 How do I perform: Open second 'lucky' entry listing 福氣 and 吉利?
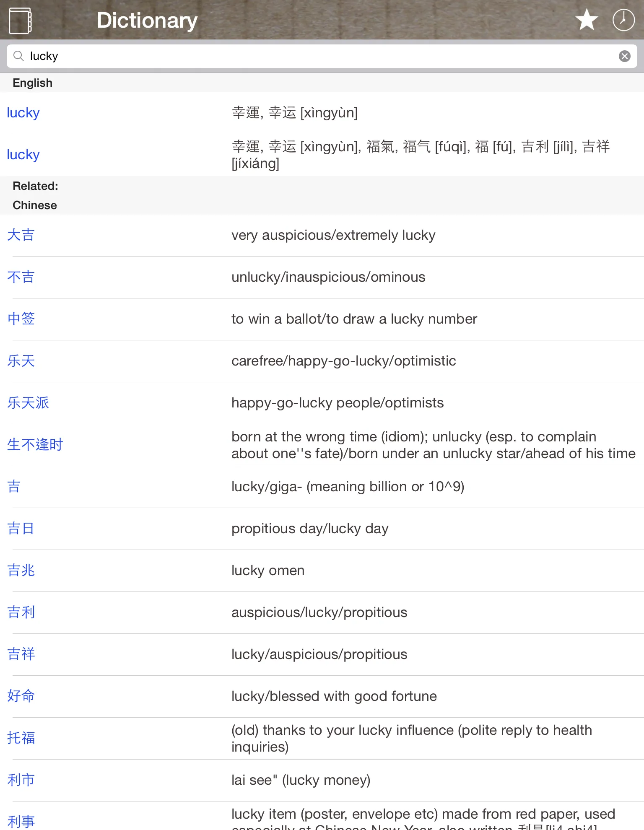322,155
